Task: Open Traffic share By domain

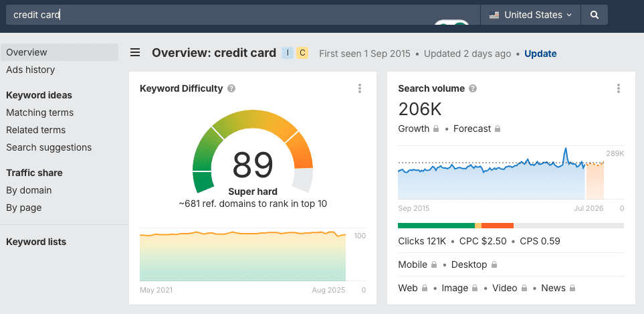Action: (29, 190)
